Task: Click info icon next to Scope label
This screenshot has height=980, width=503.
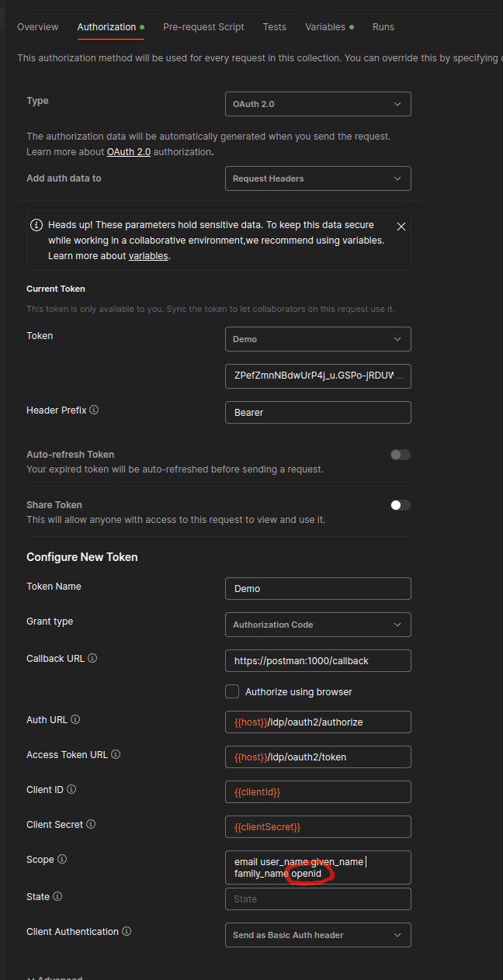Action: point(62,859)
